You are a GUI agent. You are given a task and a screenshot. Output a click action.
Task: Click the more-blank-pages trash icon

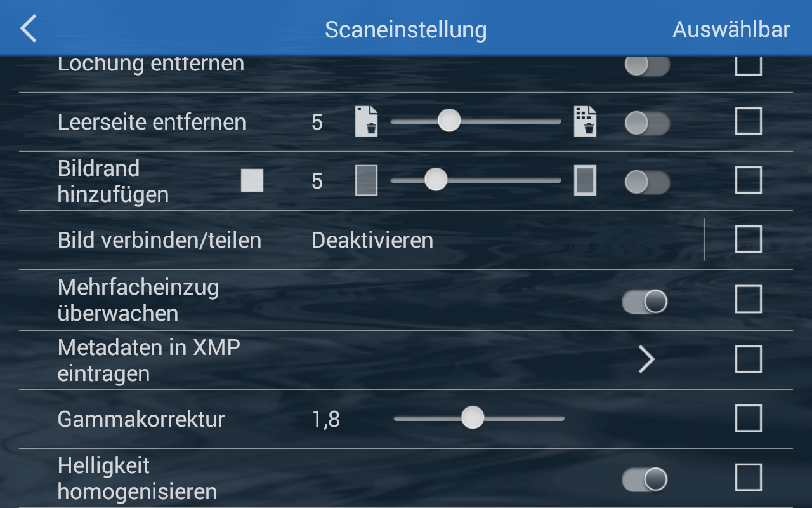point(585,121)
